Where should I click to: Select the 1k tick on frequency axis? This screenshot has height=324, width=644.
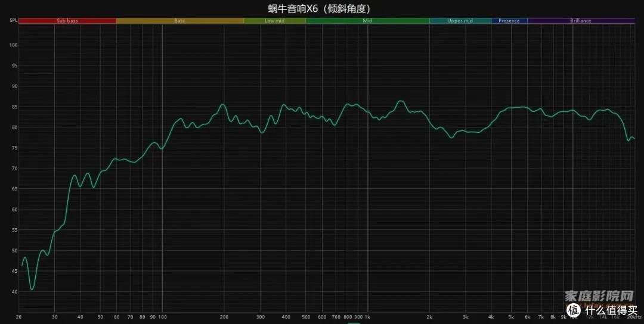368,317
